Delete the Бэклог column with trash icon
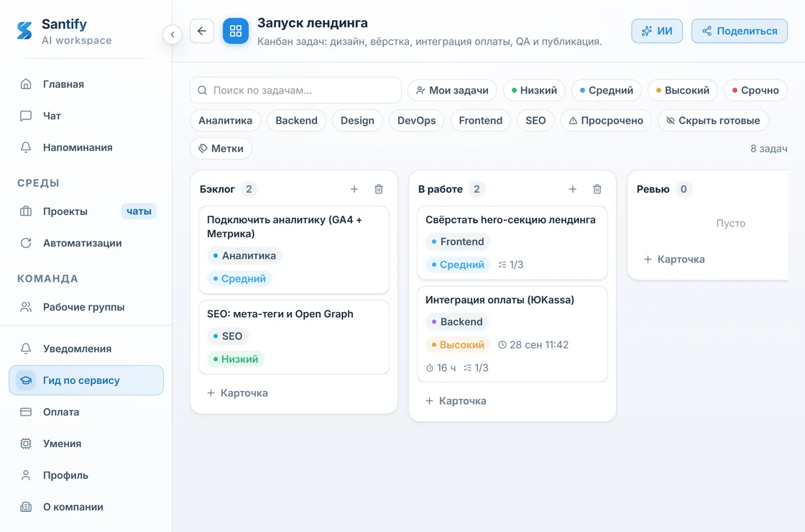This screenshot has height=532, width=805. (x=379, y=189)
